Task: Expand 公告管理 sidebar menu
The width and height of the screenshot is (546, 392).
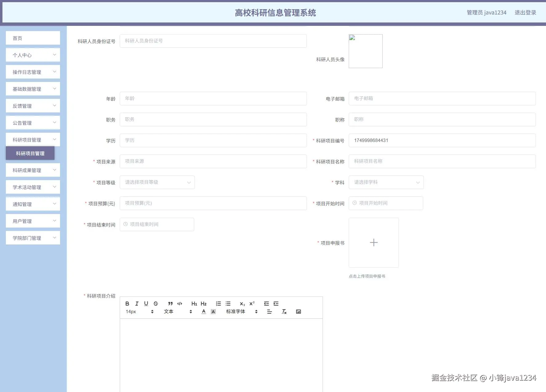Action: (33, 123)
